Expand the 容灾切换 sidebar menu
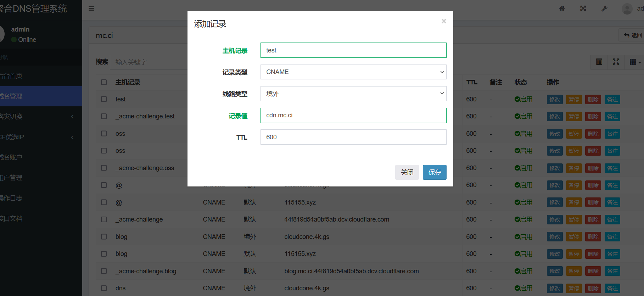This screenshot has height=296, width=644. pyautogui.click(x=41, y=117)
